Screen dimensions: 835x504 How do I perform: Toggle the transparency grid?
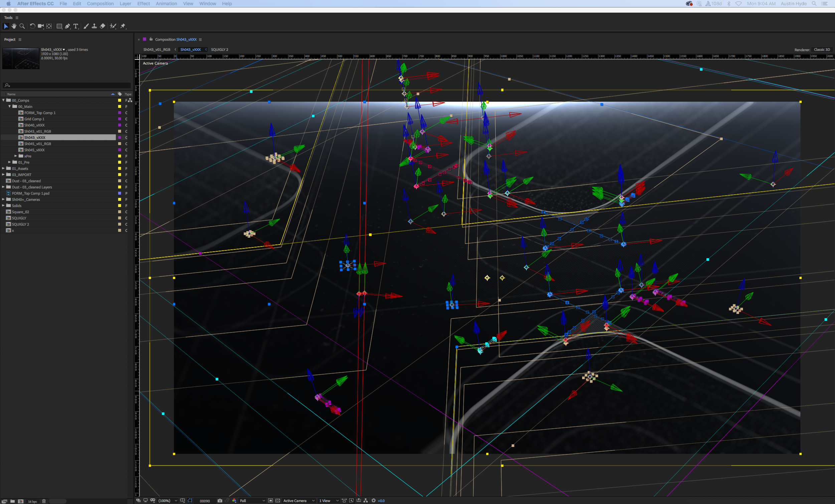coord(278,501)
